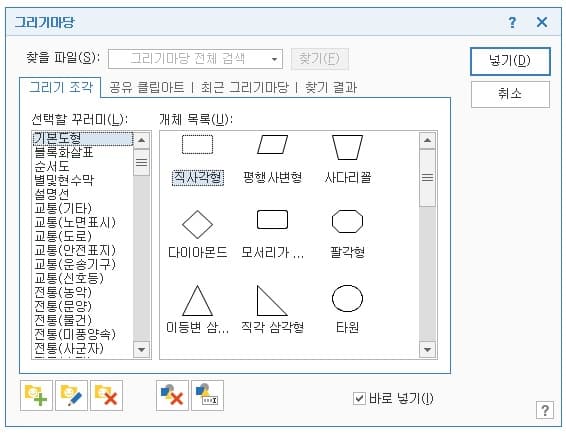Switch to the 최근 그리기마당 tab
This screenshot has width=566, height=434.
(244, 87)
